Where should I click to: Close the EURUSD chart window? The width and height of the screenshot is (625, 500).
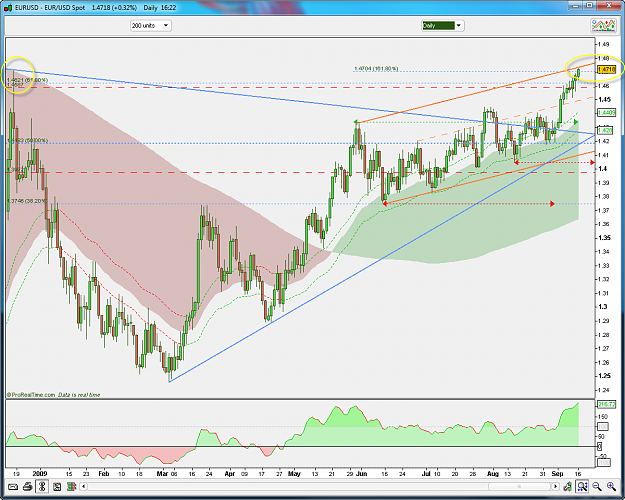(x=609, y=6)
